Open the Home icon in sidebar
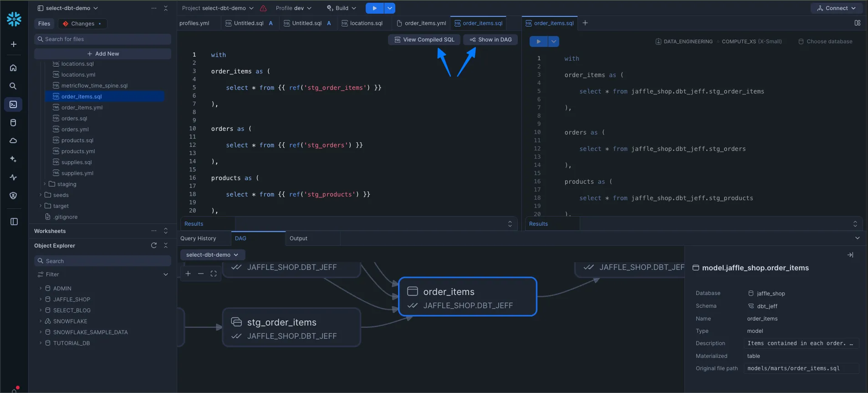Screen dimensions: 868x393 [x=13, y=68]
